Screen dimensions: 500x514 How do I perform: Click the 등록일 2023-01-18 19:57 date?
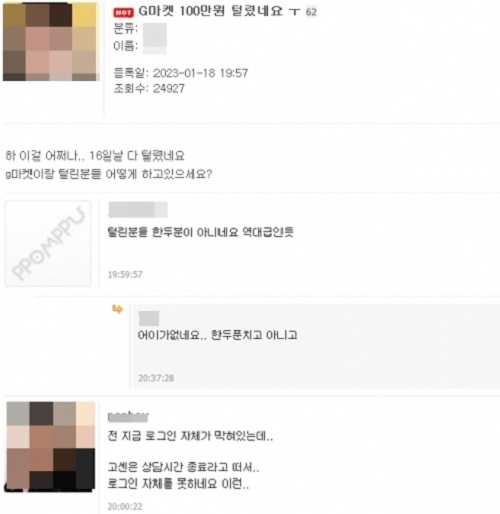[x=181, y=73]
